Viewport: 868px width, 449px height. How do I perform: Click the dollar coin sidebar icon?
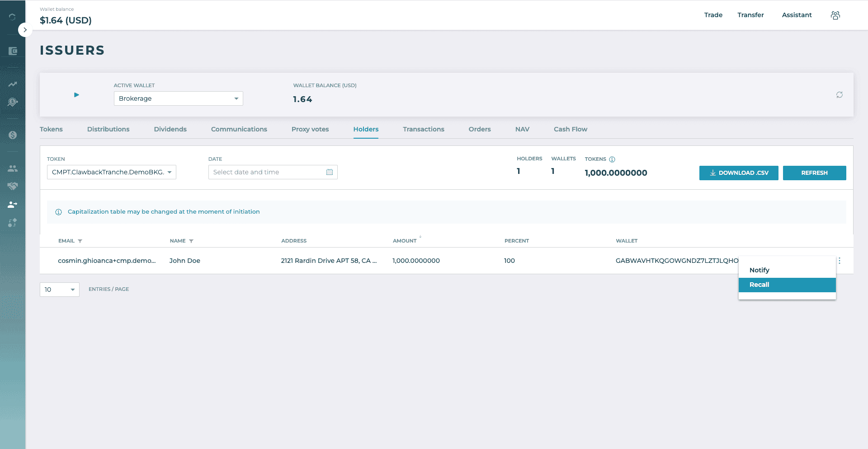pos(13,135)
